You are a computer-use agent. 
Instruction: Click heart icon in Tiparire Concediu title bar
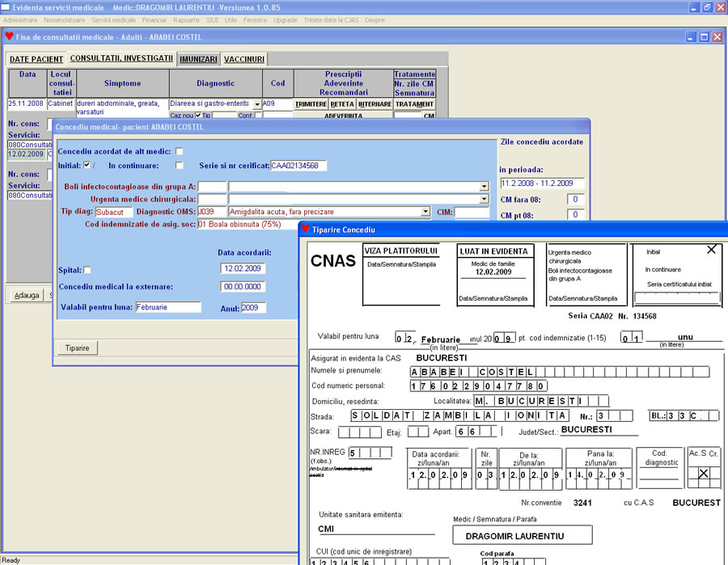[305, 230]
